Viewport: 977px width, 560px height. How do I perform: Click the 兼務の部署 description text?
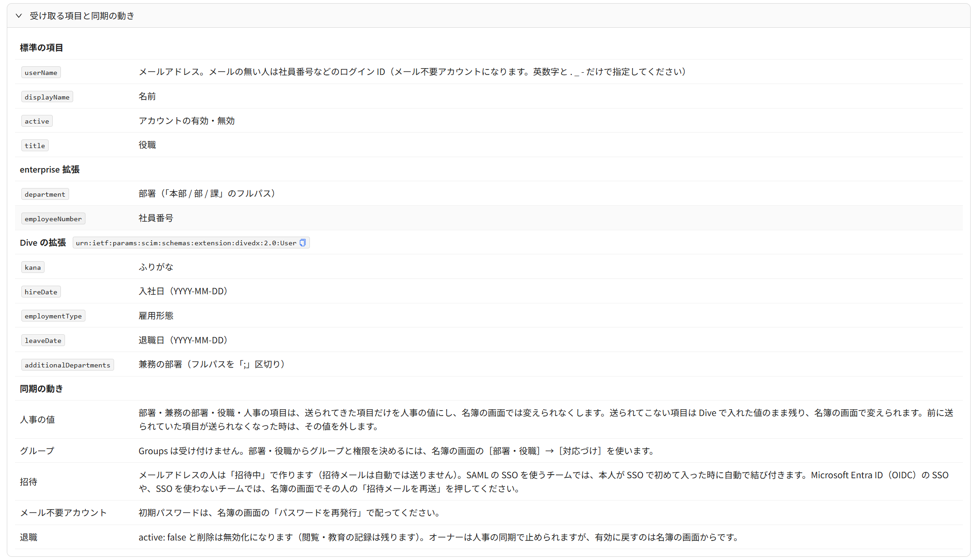pyautogui.click(x=212, y=364)
